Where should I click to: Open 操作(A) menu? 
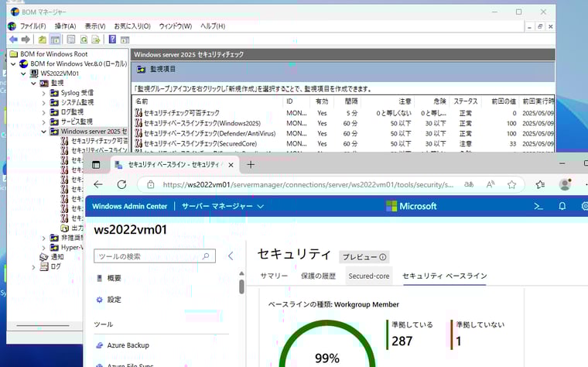click(x=65, y=26)
